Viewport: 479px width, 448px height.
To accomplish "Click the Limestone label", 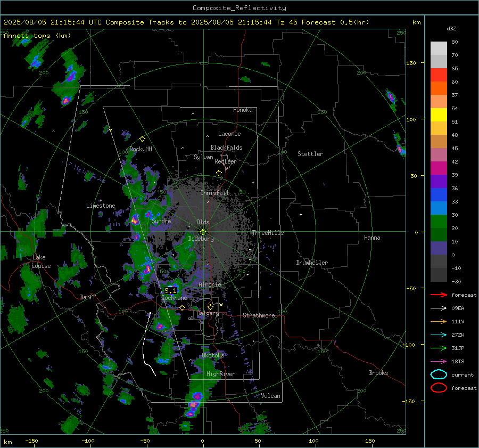I will [x=101, y=206].
